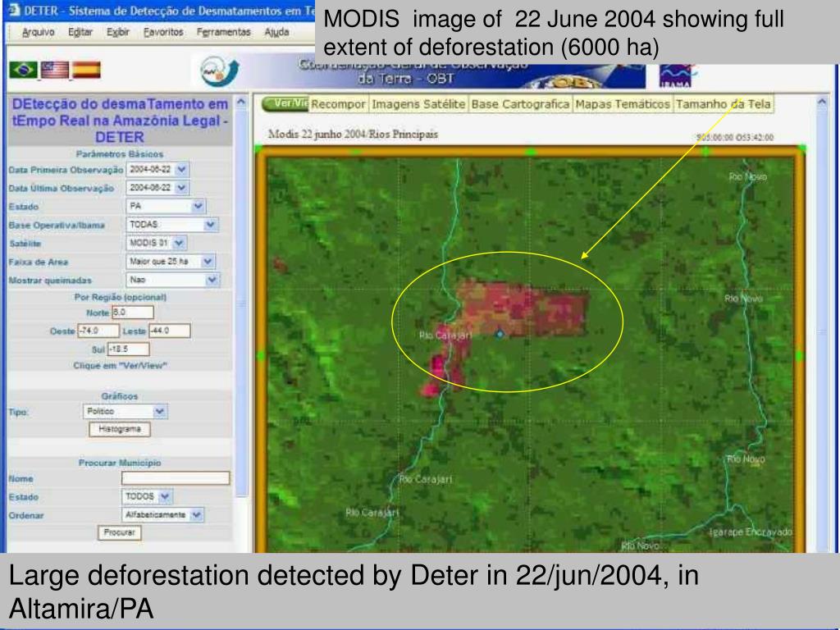Open the Arquivo menu
The height and width of the screenshot is (630, 840).
(x=38, y=32)
